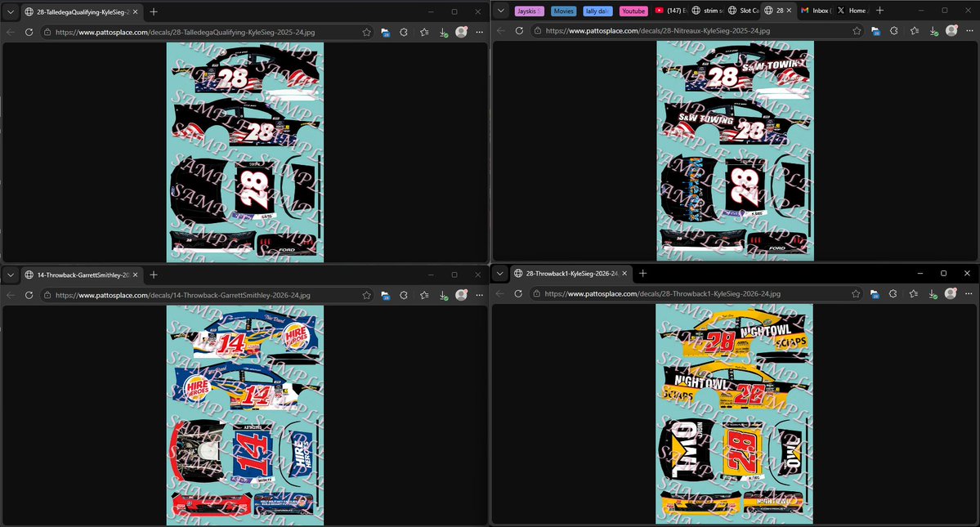Switch to the X Home tab
Viewport: 980px width, 527px height.
coord(852,11)
